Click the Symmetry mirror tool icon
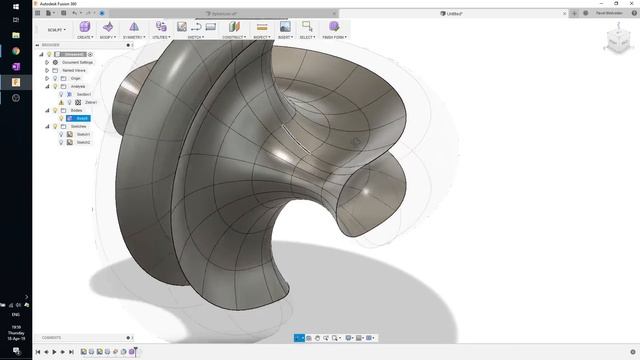Image resolution: width=640 pixels, height=360 pixels. [134, 27]
